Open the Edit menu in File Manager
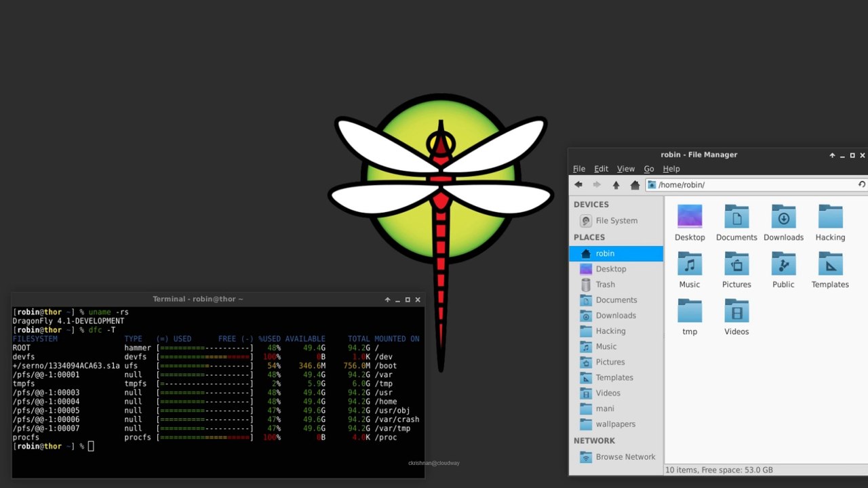 click(601, 169)
